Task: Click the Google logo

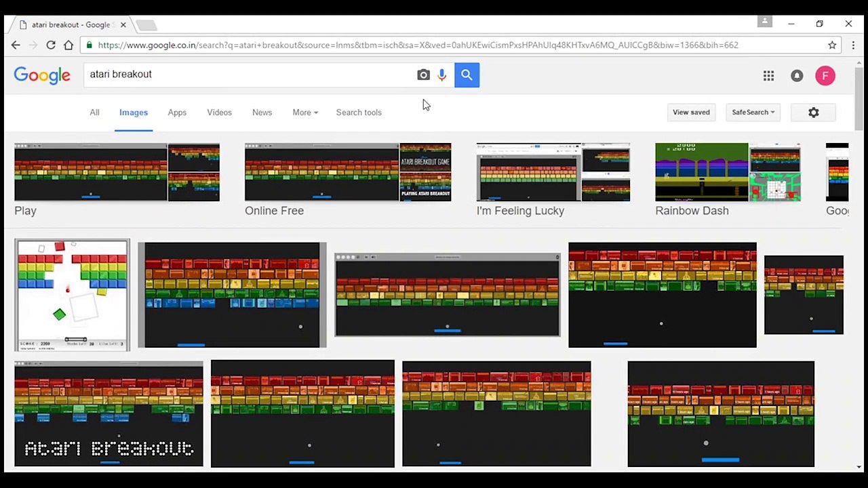Action: pos(42,75)
